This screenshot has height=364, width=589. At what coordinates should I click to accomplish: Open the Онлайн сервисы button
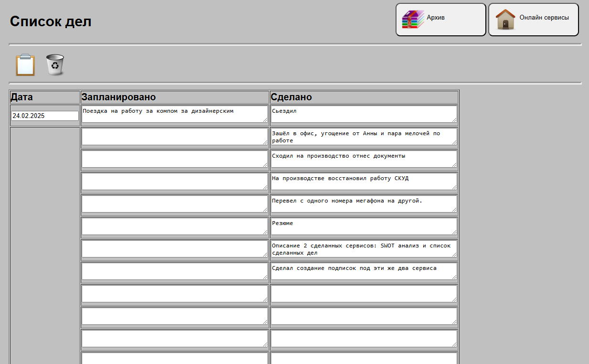(533, 20)
